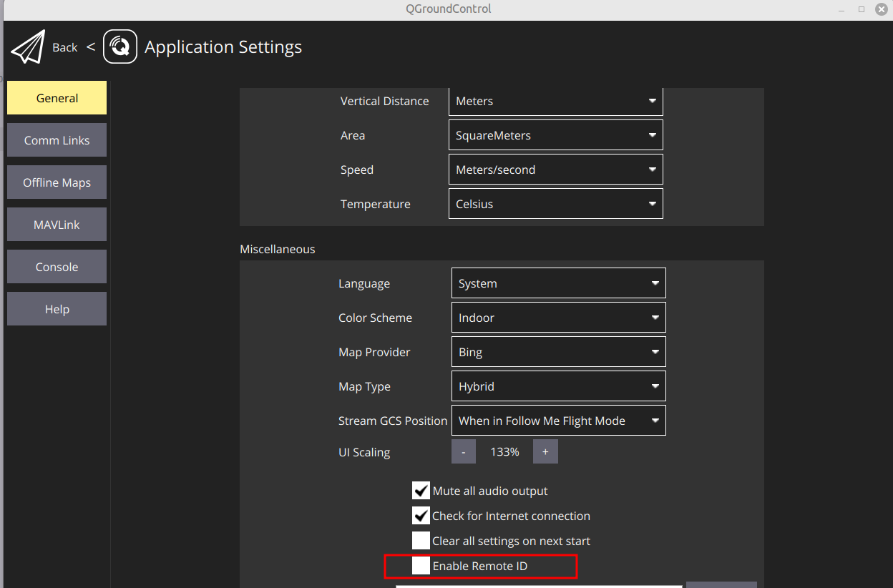Switch to the Comm Links tab
The height and width of the screenshot is (588, 893).
[57, 140]
